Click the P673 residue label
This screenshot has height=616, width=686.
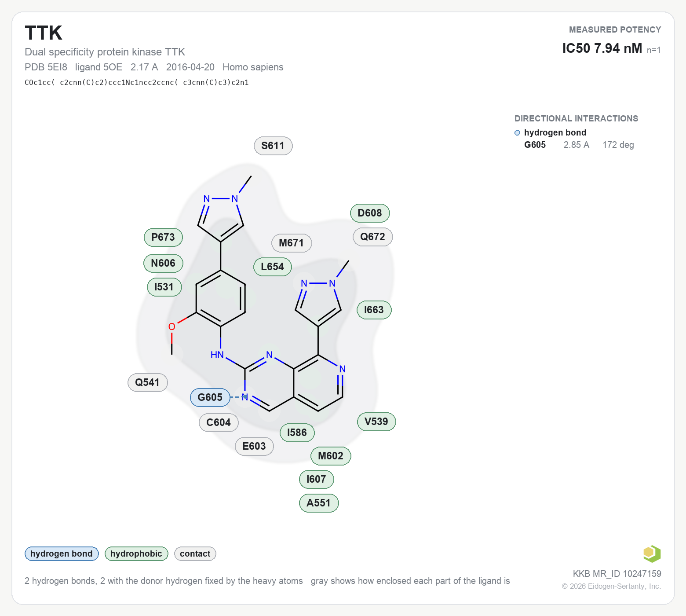[163, 237]
